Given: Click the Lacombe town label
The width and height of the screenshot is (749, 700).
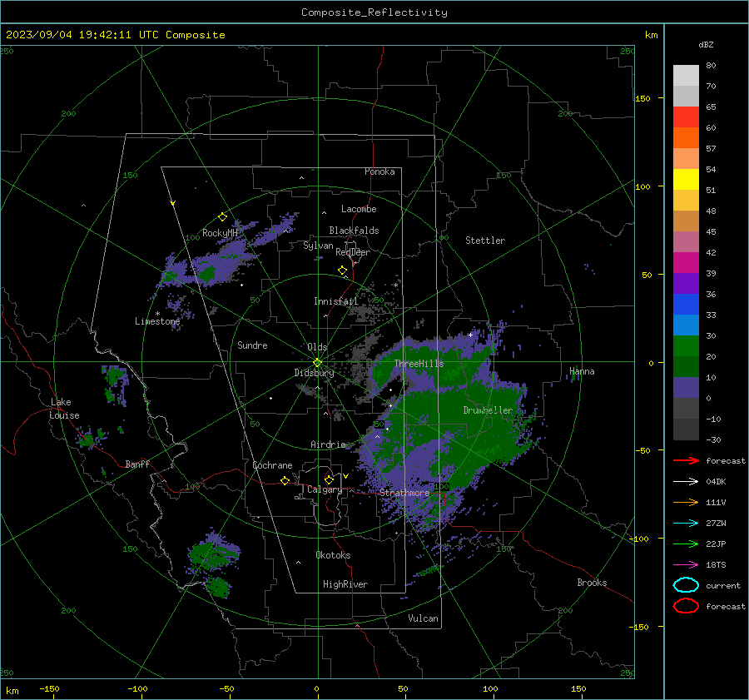Looking at the screenshot, I should (359, 209).
